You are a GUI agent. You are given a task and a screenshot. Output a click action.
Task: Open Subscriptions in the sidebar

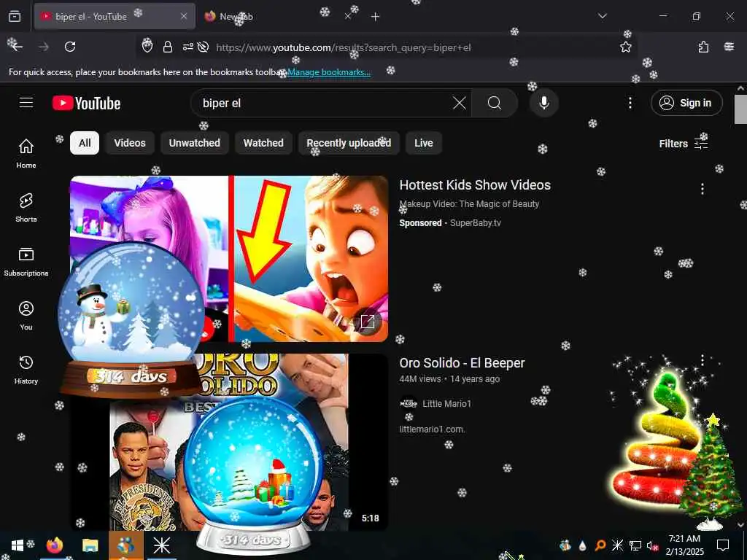pyautogui.click(x=26, y=262)
